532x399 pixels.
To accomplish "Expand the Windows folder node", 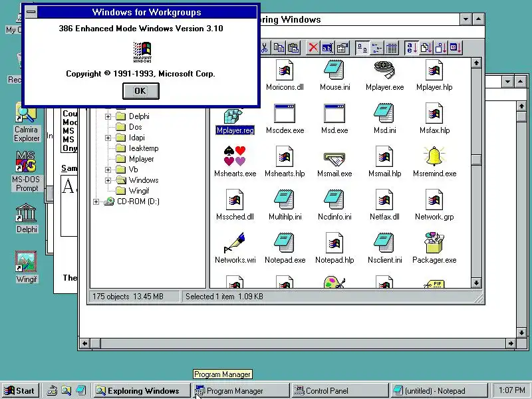I will click(x=108, y=180).
